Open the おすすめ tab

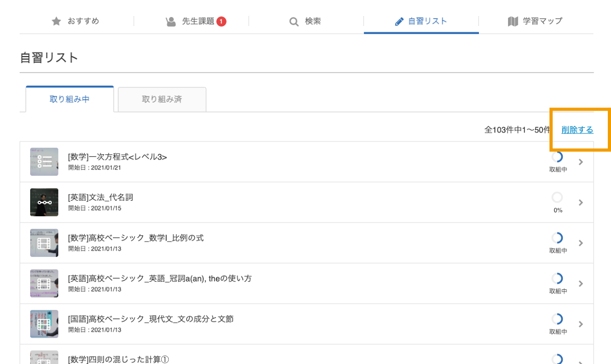tap(76, 21)
